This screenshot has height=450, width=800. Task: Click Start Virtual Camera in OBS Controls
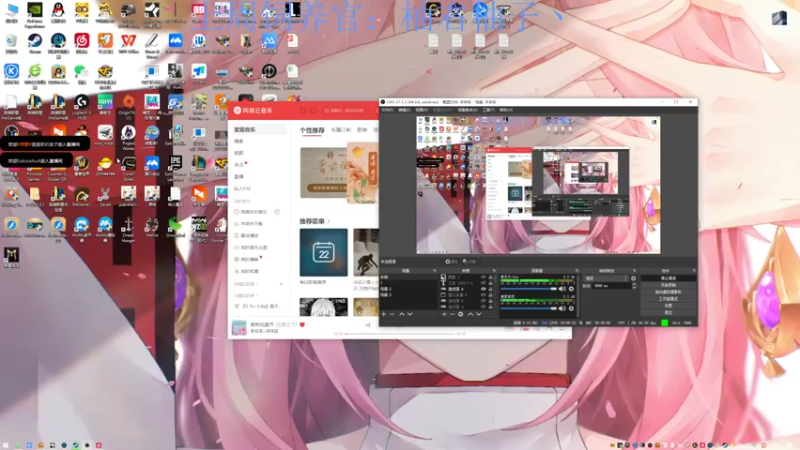click(668, 292)
